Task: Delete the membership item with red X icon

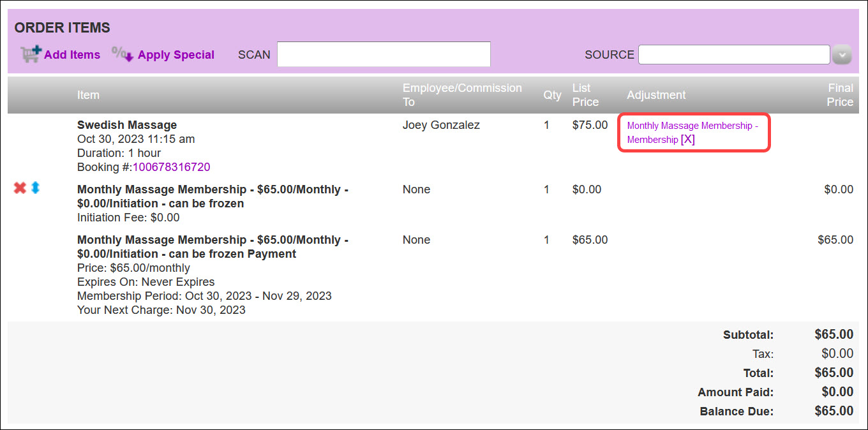Action: [20, 188]
